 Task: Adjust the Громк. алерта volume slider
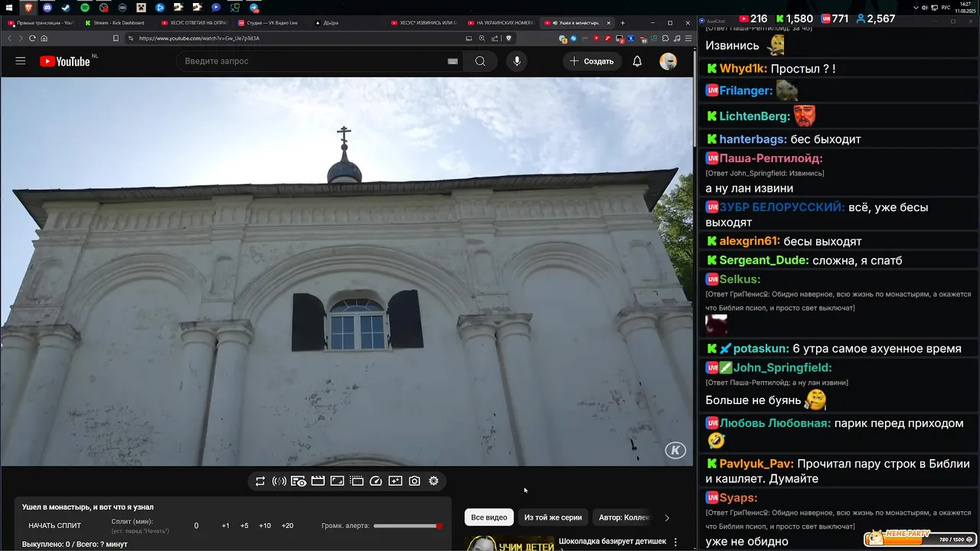pyautogui.click(x=408, y=526)
